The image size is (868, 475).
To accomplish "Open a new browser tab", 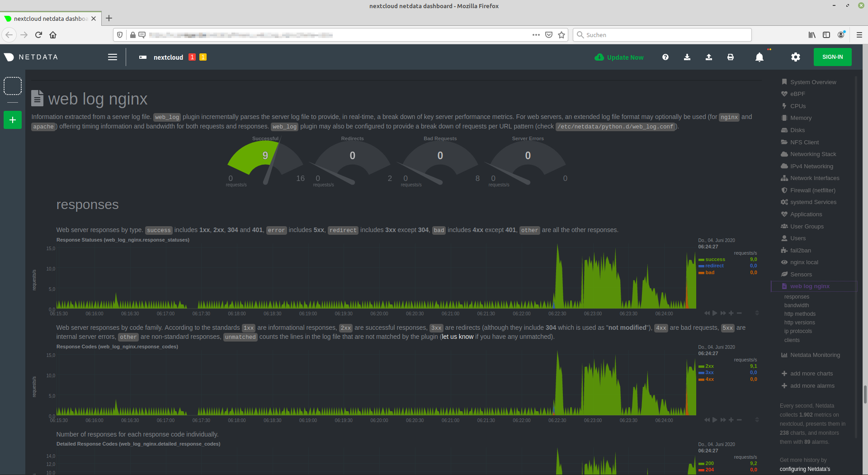I will tap(109, 19).
